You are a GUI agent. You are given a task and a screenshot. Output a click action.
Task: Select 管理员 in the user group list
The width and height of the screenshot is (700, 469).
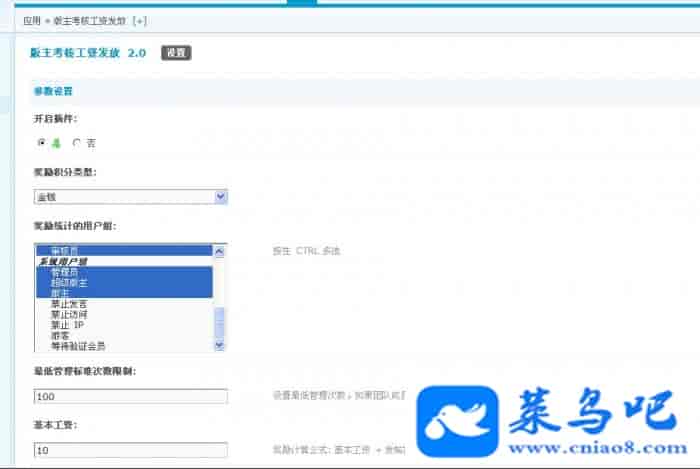click(x=64, y=272)
